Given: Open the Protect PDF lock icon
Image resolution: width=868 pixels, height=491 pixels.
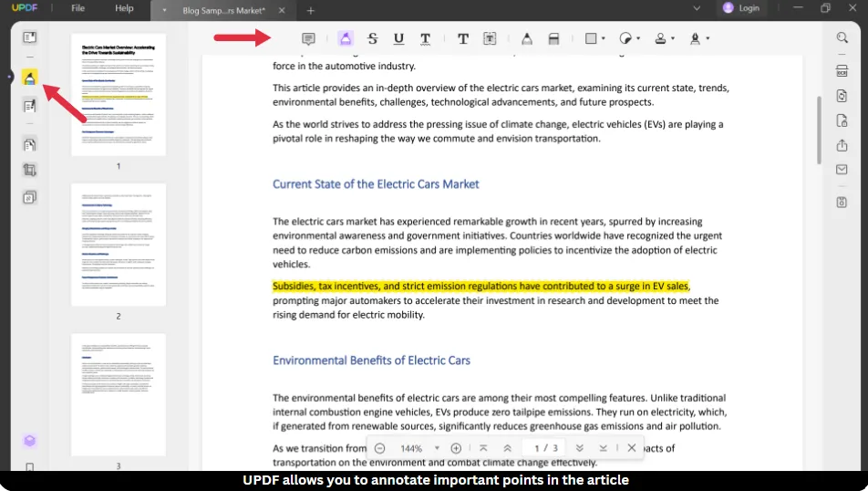Looking at the screenshot, I should (x=842, y=120).
